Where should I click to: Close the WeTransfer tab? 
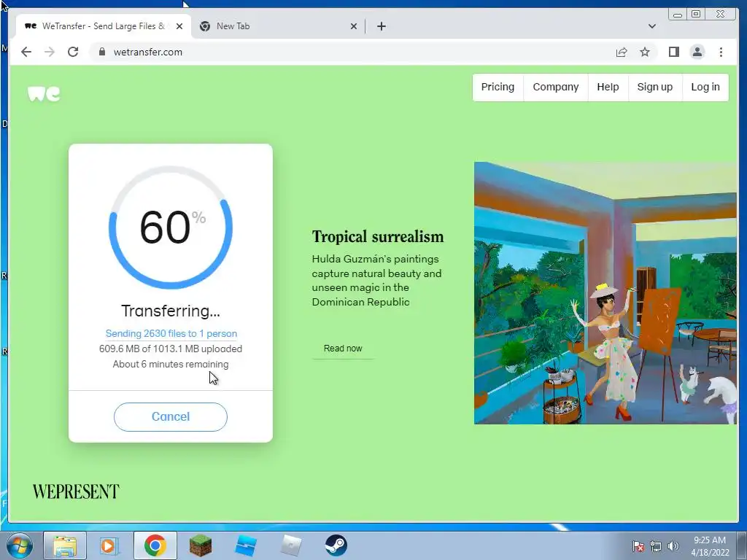179,26
